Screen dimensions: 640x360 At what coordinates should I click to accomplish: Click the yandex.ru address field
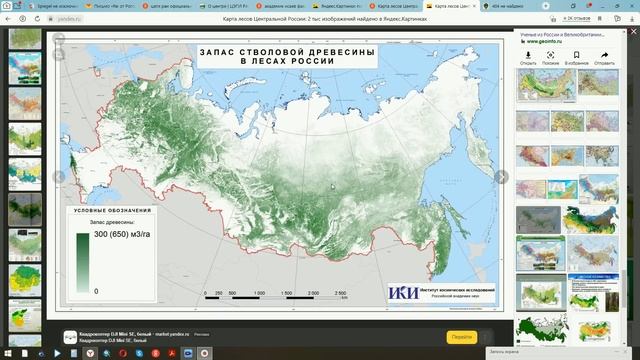click(x=69, y=19)
